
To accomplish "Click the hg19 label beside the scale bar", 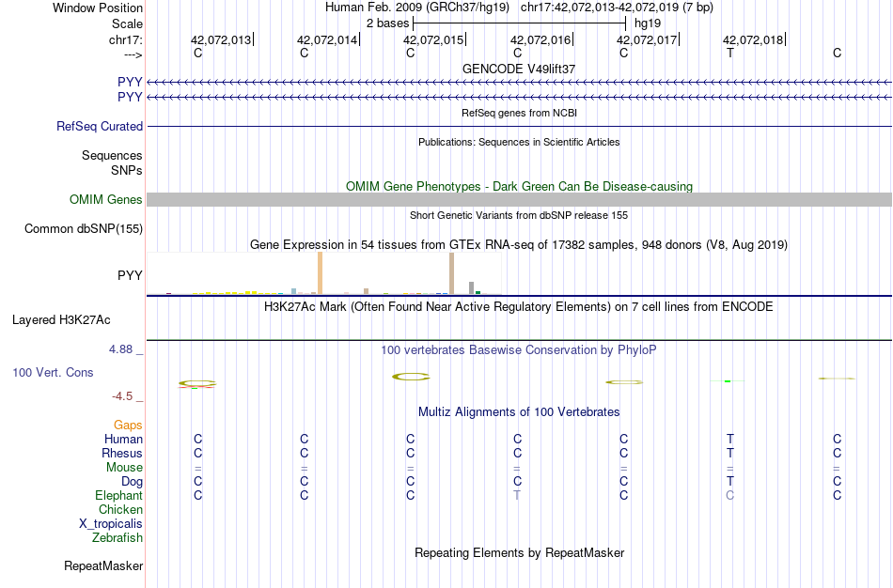I will click(648, 23).
